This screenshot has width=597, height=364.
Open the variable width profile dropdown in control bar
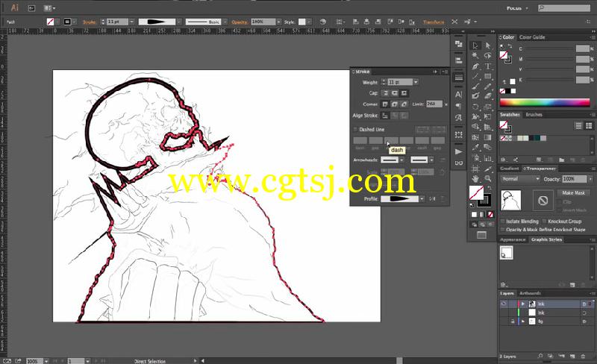179,22
